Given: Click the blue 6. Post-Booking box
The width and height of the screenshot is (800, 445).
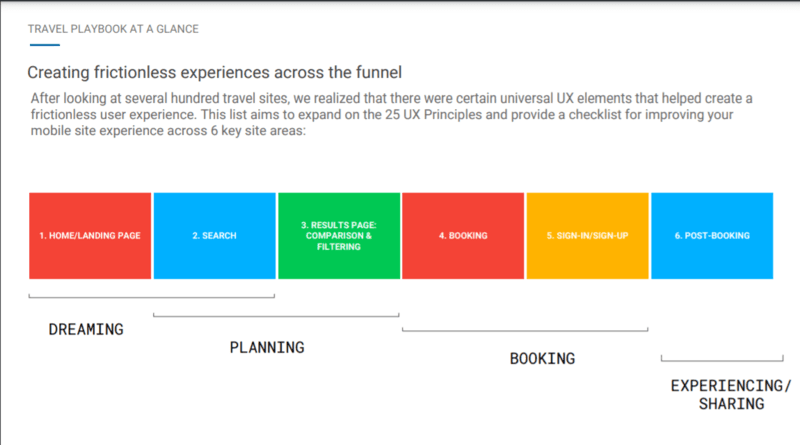Looking at the screenshot, I should (712, 236).
